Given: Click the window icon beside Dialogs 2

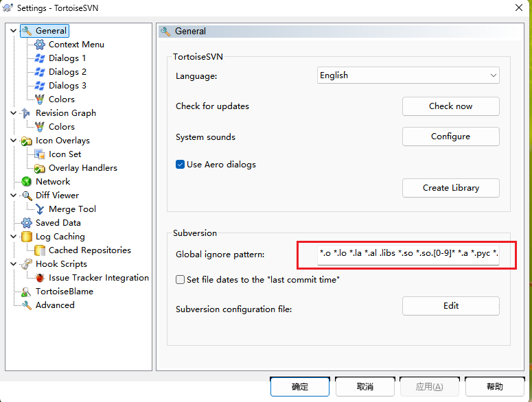Looking at the screenshot, I should coord(40,72).
